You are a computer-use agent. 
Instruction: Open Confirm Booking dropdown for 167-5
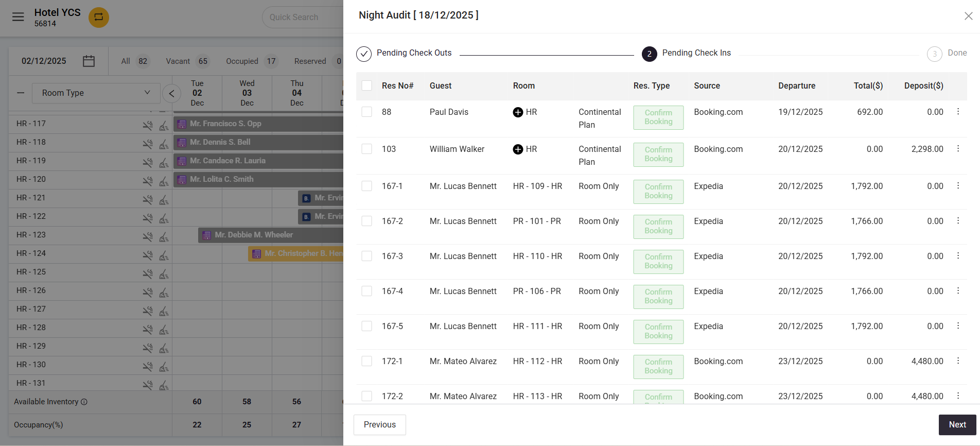coord(658,332)
